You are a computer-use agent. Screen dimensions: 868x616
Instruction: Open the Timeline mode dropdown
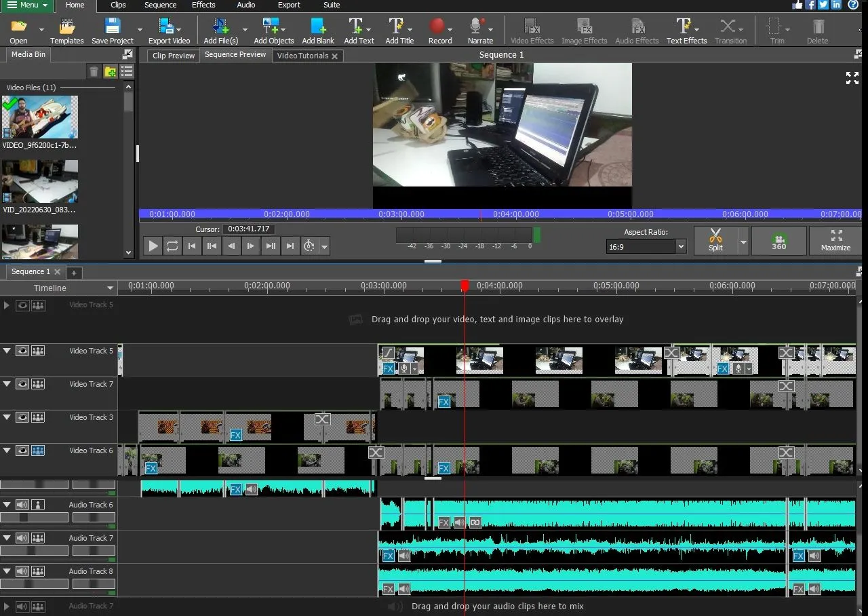coord(110,288)
